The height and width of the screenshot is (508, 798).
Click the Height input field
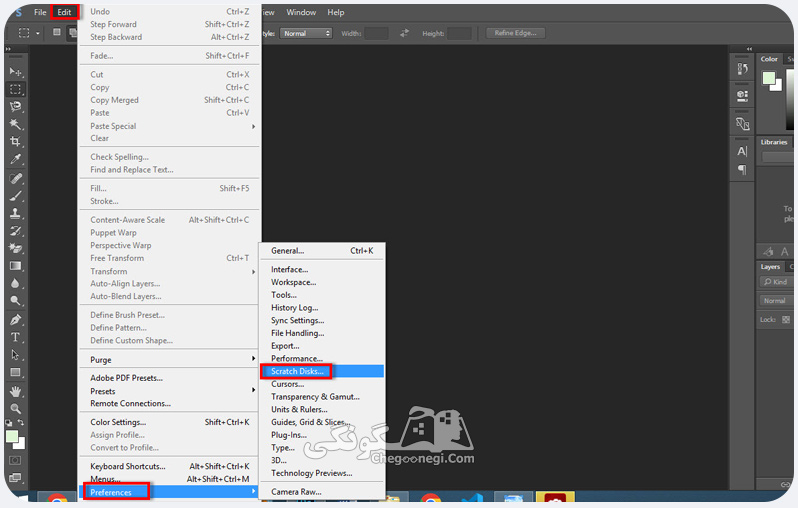point(459,34)
